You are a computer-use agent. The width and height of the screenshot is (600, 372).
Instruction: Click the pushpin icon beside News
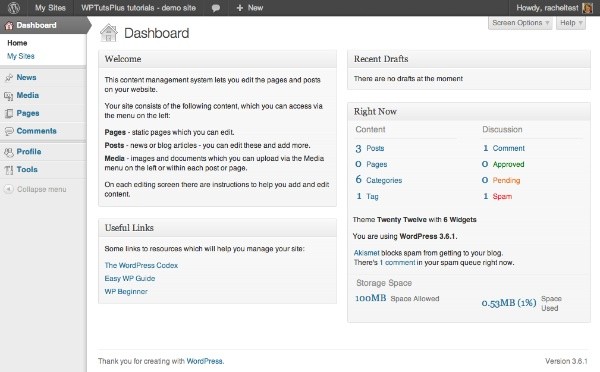tap(9, 78)
